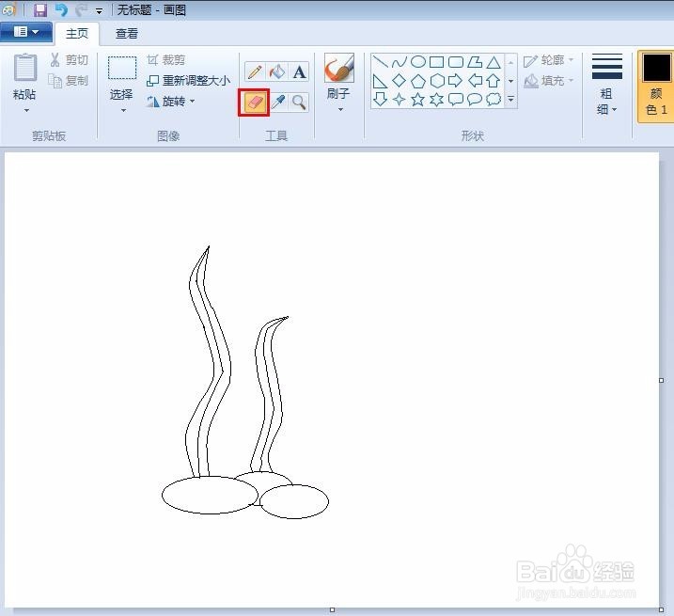The width and height of the screenshot is (674, 616).
Task: Select the Text tool (A)
Action: 300,71
